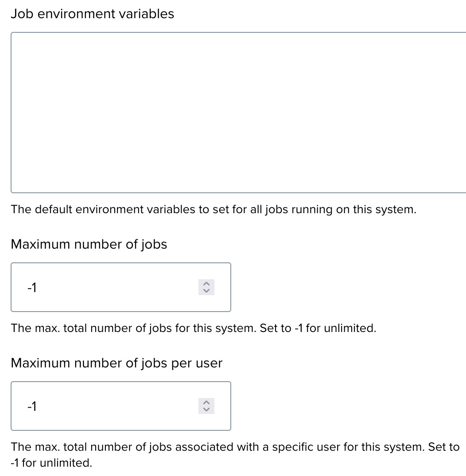
Task: Decrease the Maximum number of jobs per user
Action: pos(206,409)
